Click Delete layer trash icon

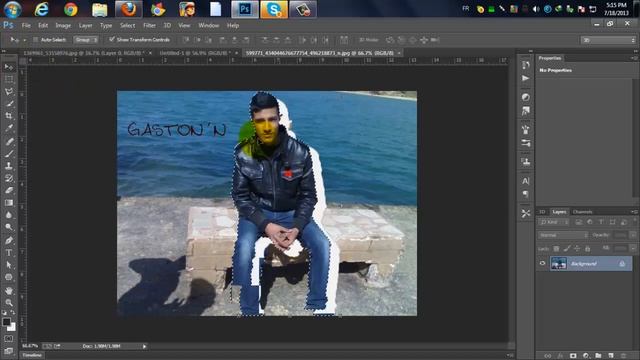[x=623, y=356]
